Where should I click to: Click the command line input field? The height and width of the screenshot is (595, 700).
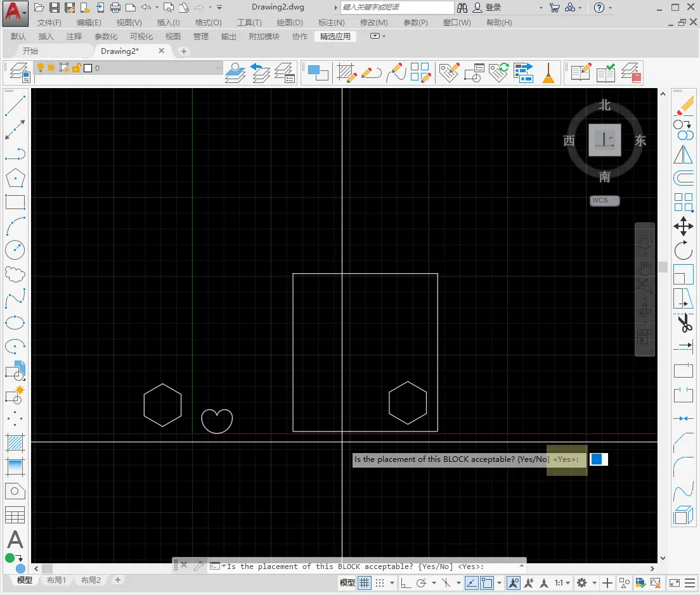[x=501, y=566]
